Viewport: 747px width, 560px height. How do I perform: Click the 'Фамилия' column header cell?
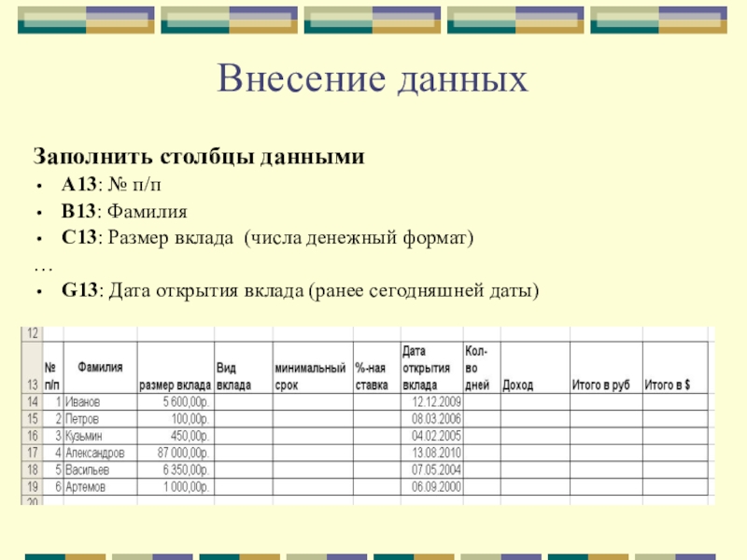coord(101,367)
